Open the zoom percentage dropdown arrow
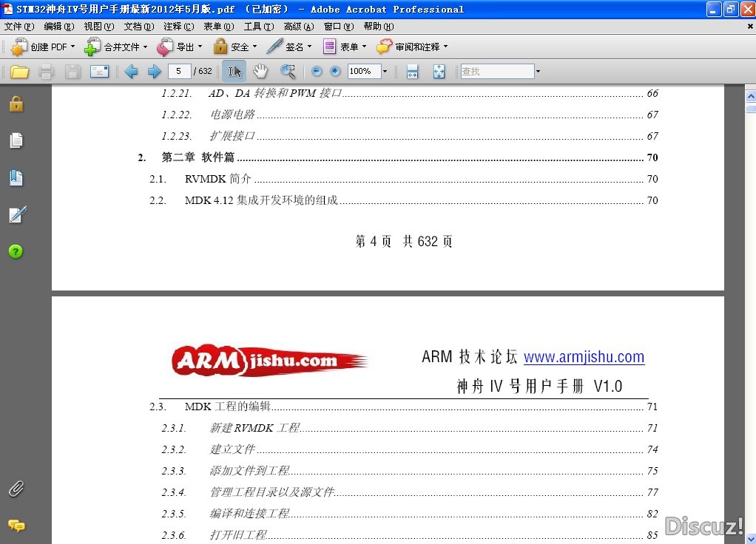 [385, 71]
